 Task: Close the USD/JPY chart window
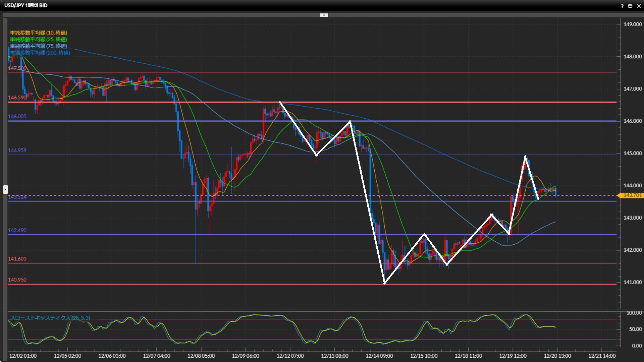click(x=638, y=6)
